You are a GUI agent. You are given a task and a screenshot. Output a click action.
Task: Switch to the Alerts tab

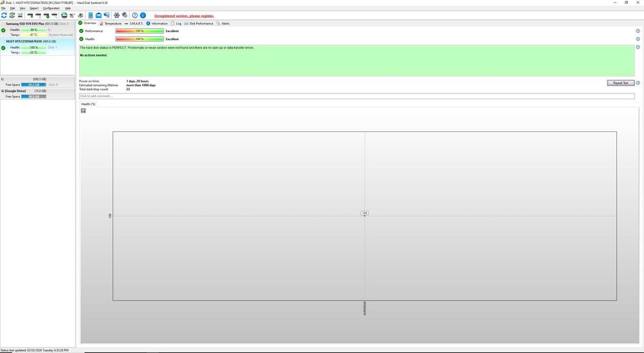pyautogui.click(x=223, y=23)
